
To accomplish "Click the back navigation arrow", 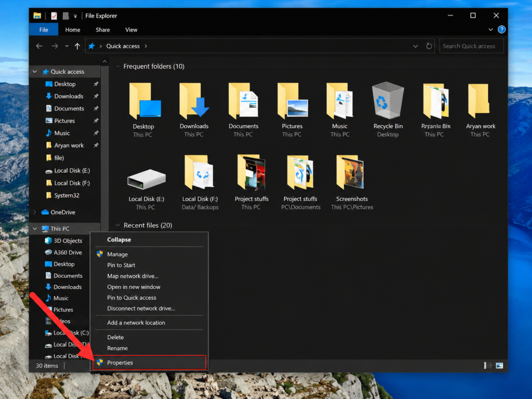I will (39, 46).
